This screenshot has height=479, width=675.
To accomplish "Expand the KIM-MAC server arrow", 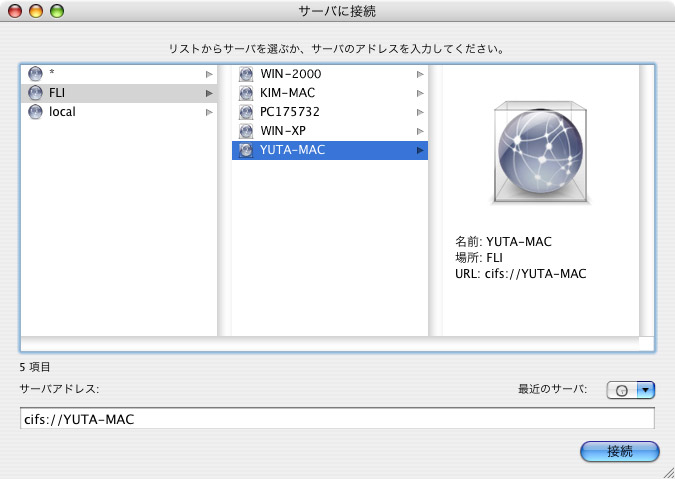I will (x=420, y=93).
